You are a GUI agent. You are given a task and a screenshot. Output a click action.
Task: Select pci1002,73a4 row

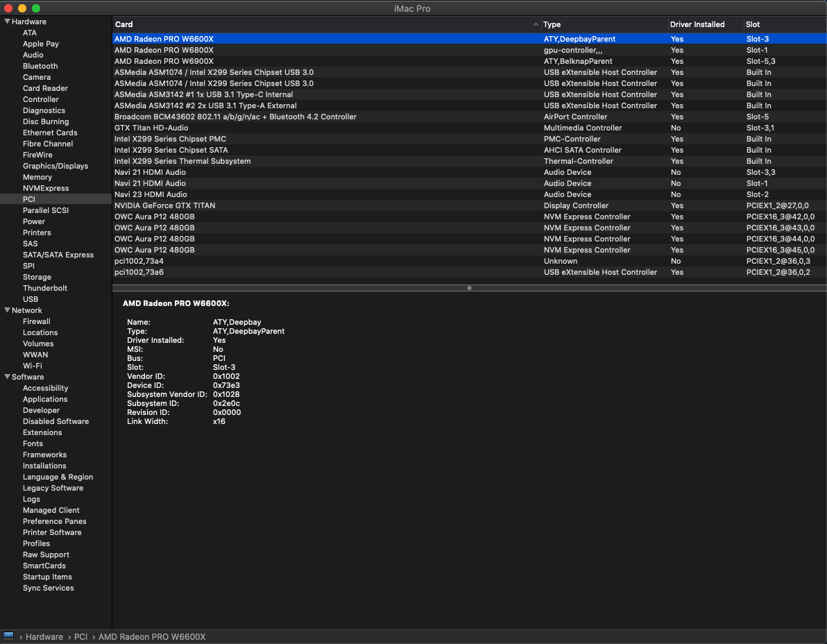[470, 260]
